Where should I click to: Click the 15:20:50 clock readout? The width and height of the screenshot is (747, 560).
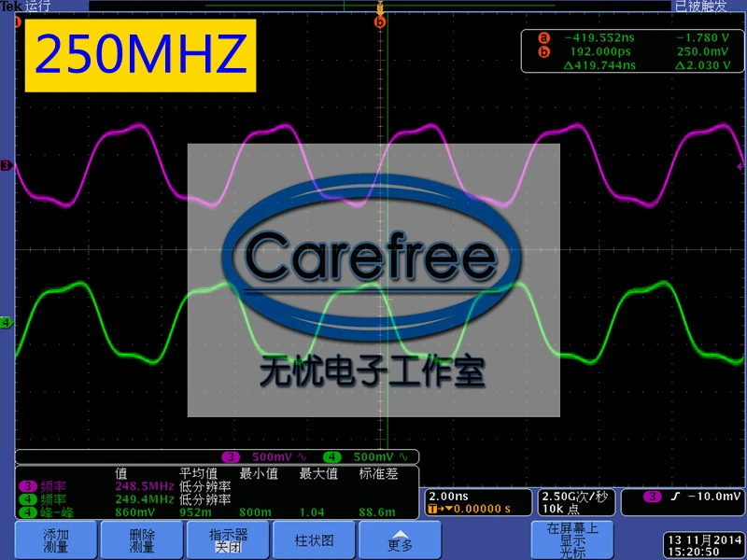click(x=693, y=552)
